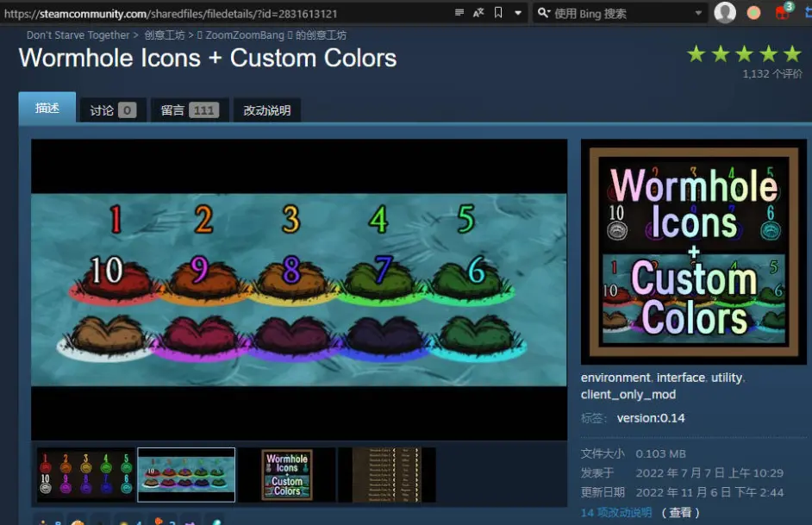This screenshot has height=525, width=812.
Task: Open ZoomZoomBang's workshop breadcrumb link
Action: pos(272,35)
